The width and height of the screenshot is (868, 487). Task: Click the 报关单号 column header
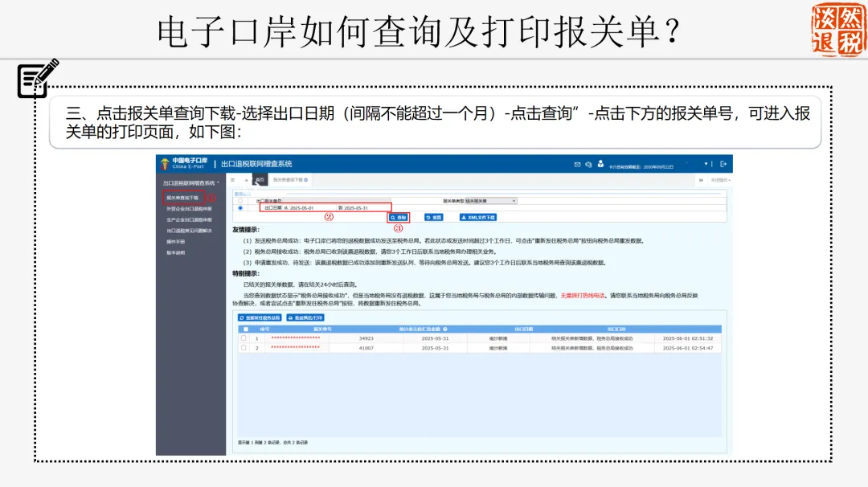coord(323,329)
